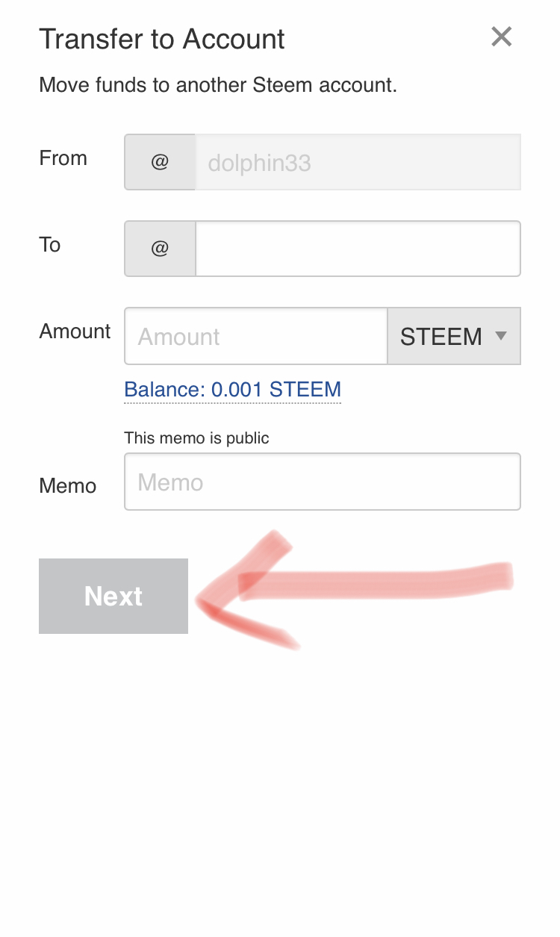Screen dimensions: 560x937
Task: Click the dropdown arrow next to STEEM
Action: pos(501,336)
